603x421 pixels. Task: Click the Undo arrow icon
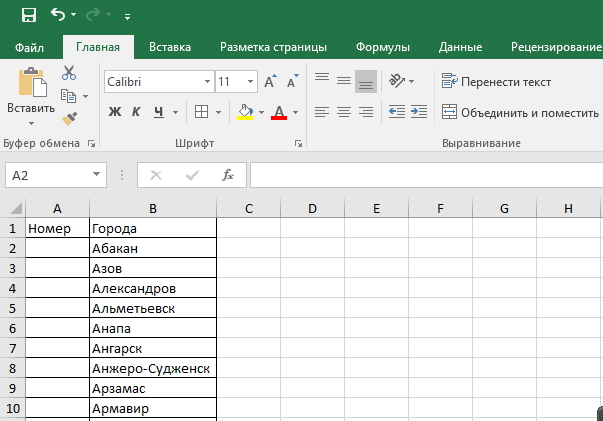pos(58,15)
